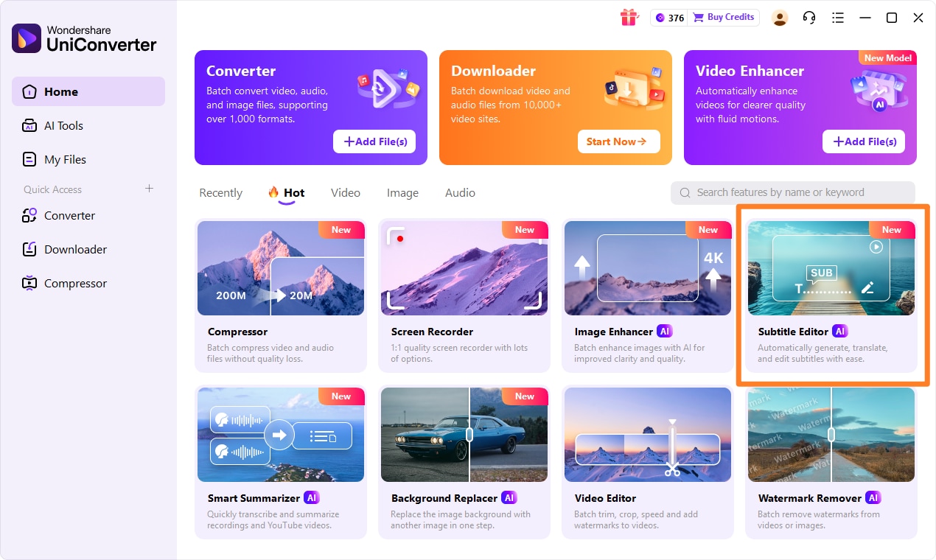Open the Watermark Remover tool card
This screenshot has height=560, width=936.
click(831, 462)
